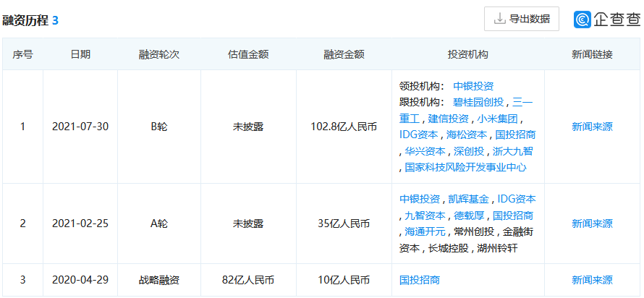Click the 融资金额 column header

point(344,54)
